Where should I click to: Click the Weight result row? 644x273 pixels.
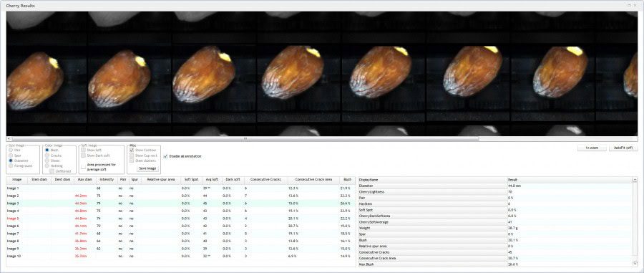coord(495,228)
